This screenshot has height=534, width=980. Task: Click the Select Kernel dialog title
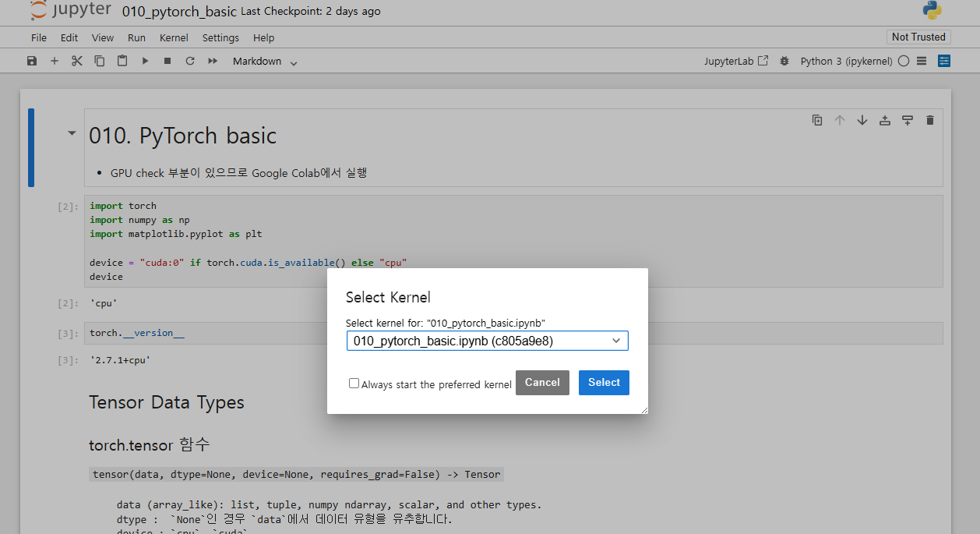tap(388, 297)
